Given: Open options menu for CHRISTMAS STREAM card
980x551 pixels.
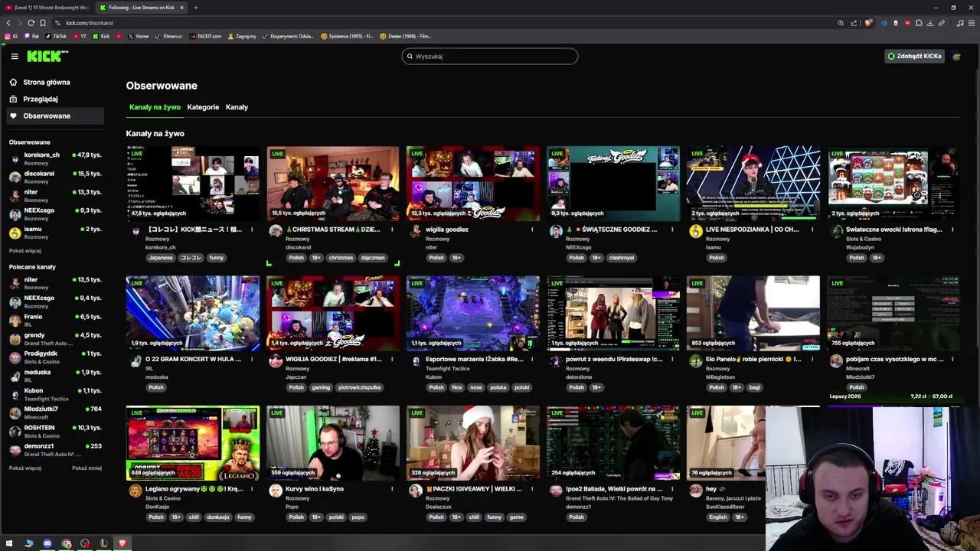Looking at the screenshot, I should click(392, 230).
